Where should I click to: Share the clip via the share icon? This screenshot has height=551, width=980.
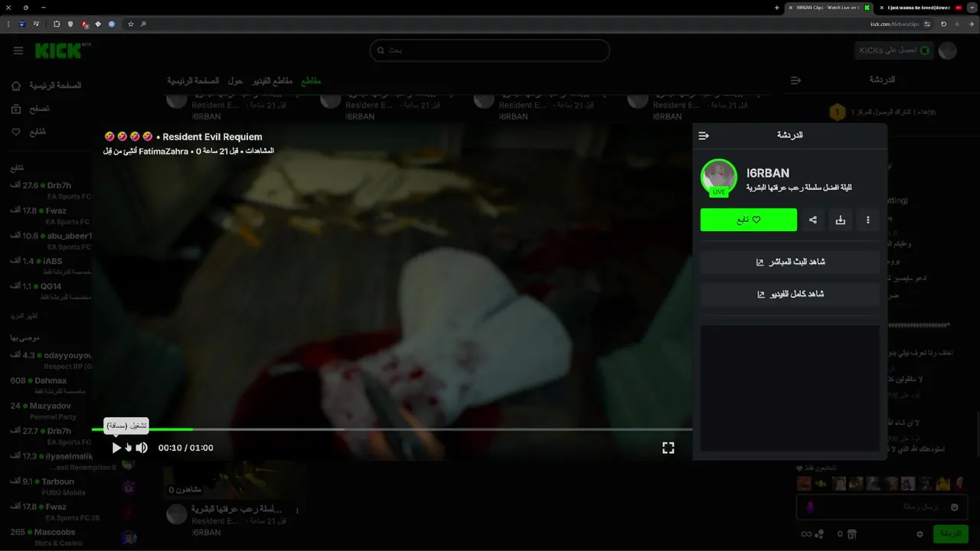click(813, 220)
